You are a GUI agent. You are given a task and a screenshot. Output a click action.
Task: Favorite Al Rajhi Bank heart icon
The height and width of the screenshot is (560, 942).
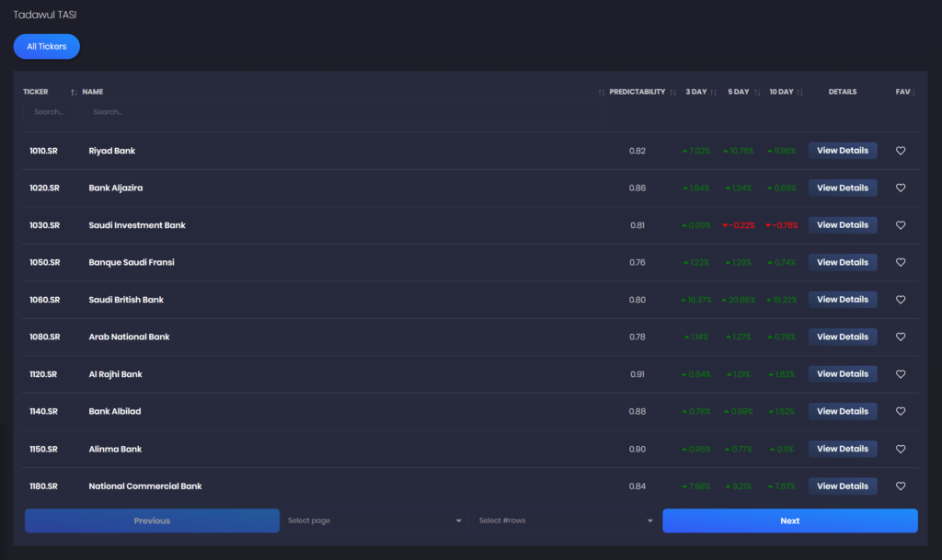pos(900,374)
